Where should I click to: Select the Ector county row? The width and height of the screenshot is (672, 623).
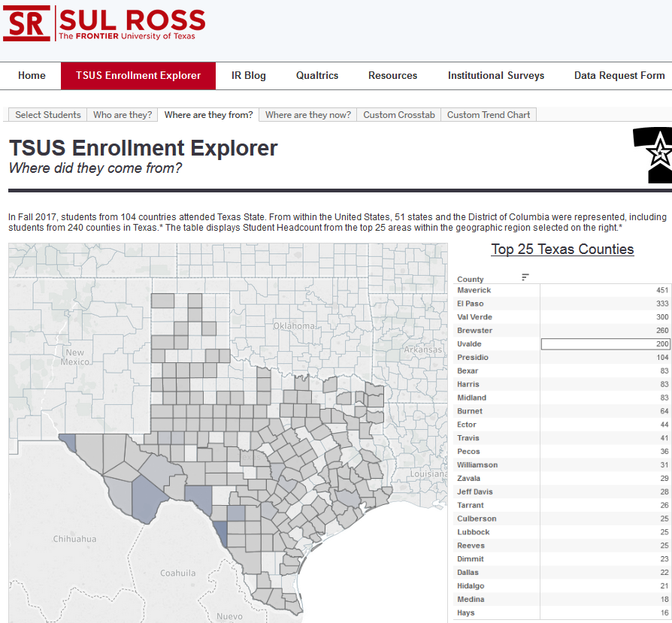point(562,424)
